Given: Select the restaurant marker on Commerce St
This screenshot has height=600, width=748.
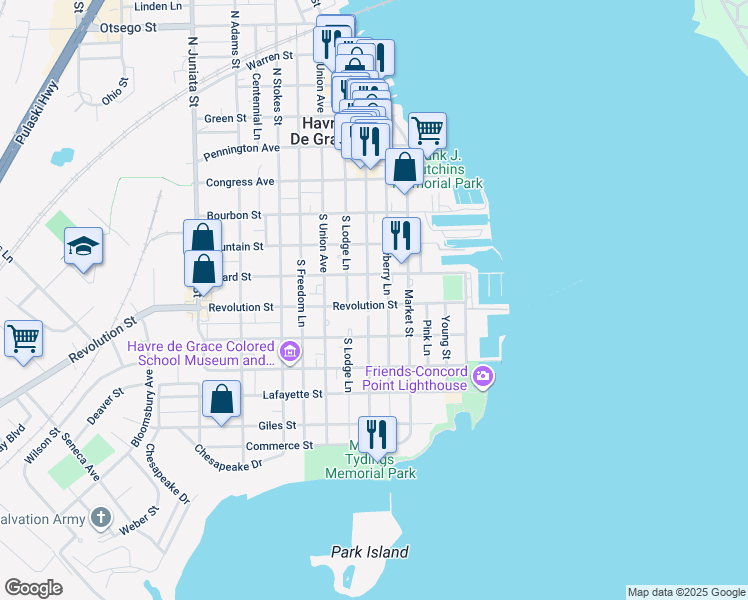Looking at the screenshot, I should (x=377, y=434).
